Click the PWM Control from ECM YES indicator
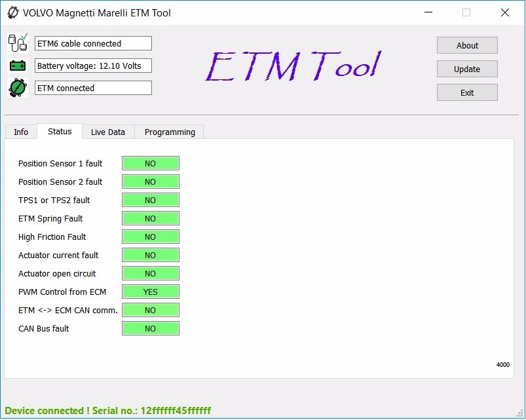Screen dimensions: 526x420 pos(150,292)
